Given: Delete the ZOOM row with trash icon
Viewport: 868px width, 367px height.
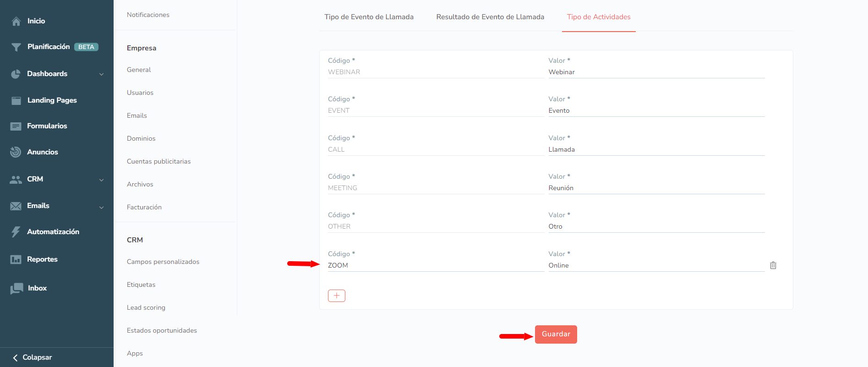Looking at the screenshot, I should click(x=773, y=265).
